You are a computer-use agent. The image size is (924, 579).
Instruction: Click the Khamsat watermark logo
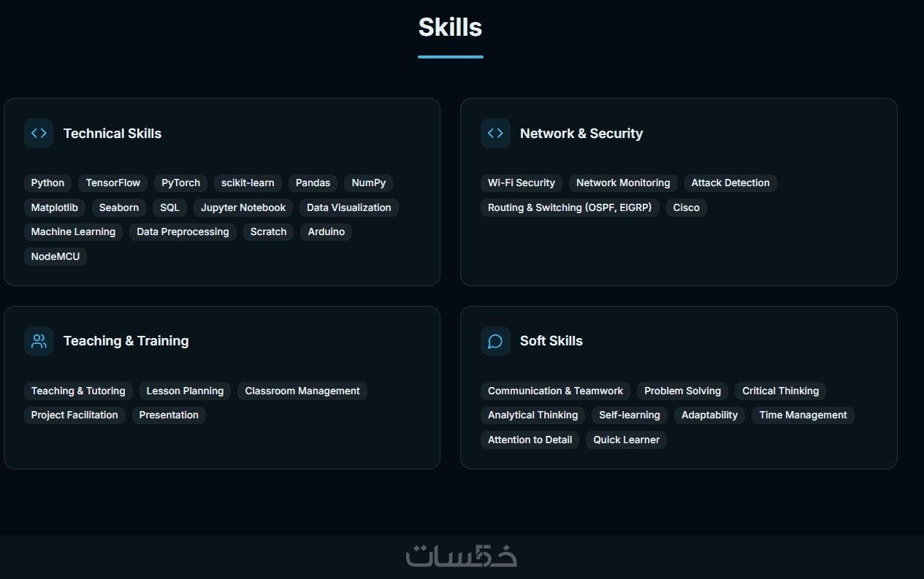point(462,556)
